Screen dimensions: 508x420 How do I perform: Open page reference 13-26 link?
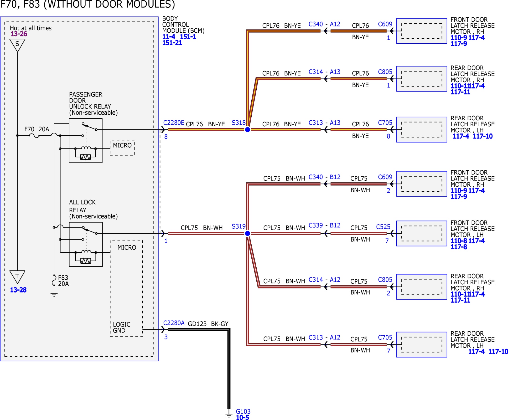tap(19, 34)
